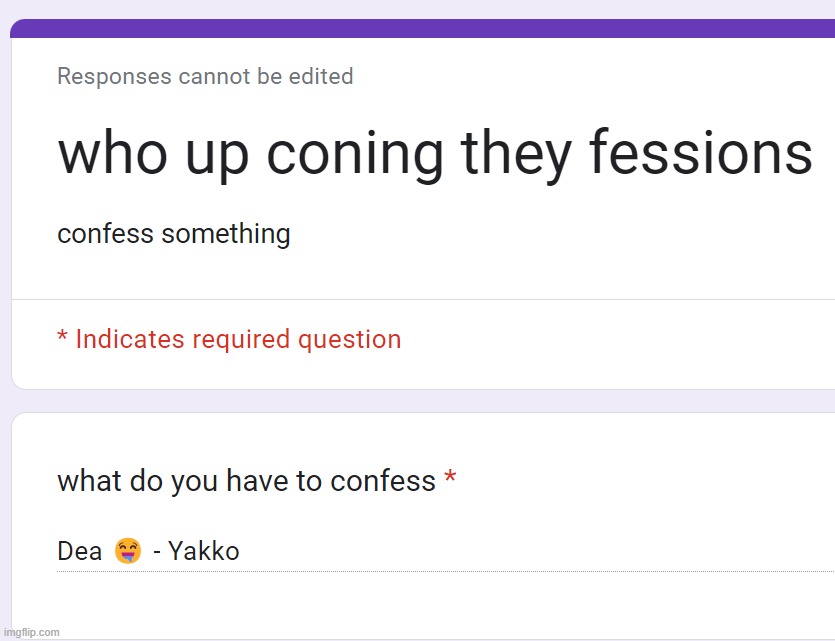Viewport: 835px width, 641px height.
Task: Click the word 'Yakko' in the answer
Action: pyautogui.click(x=204, y=551)
